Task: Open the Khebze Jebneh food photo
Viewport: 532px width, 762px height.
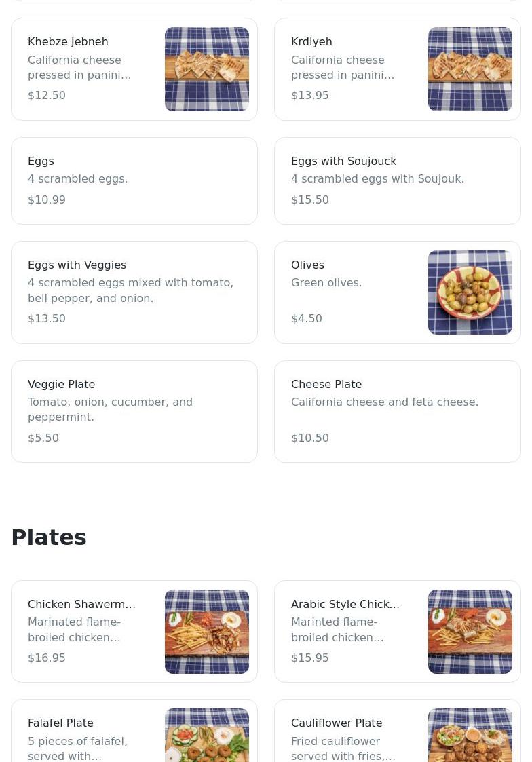Action: point(207,69)
